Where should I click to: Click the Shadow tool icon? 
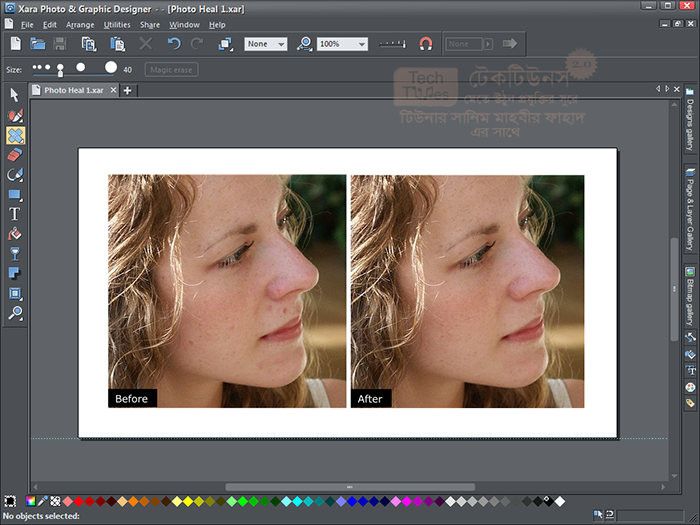15,273
